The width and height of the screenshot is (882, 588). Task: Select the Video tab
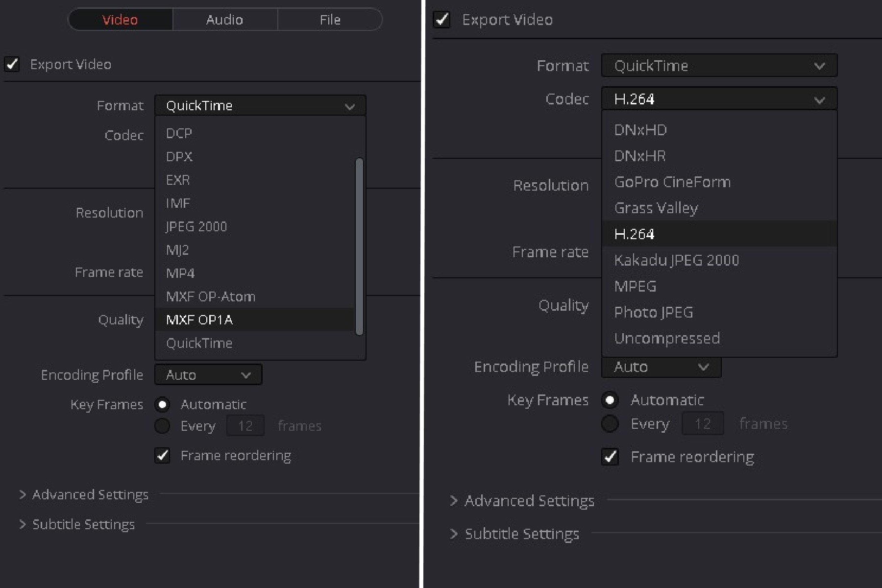click(120, 20)
